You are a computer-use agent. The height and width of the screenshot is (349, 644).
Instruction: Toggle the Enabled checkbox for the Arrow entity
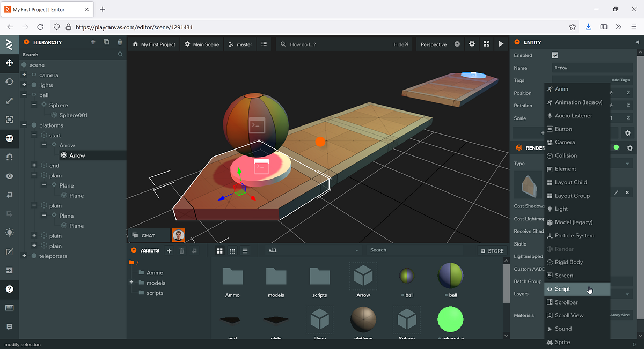(x=555, y=55)
